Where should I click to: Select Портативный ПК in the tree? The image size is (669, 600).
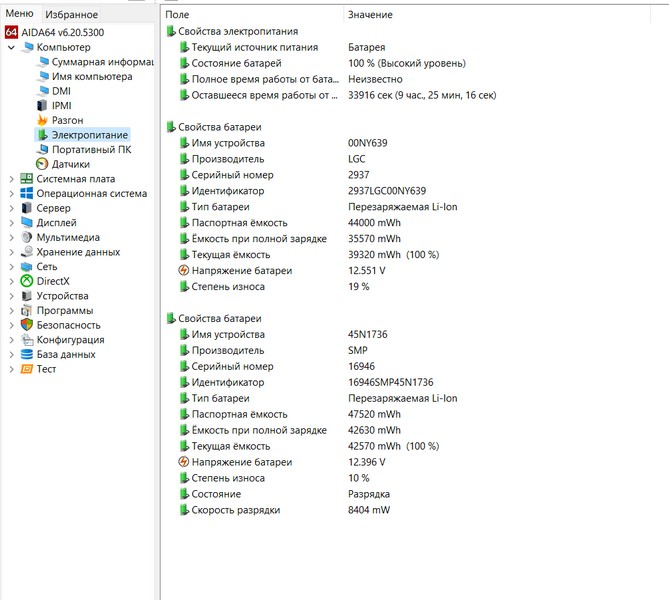click(91, 149)
